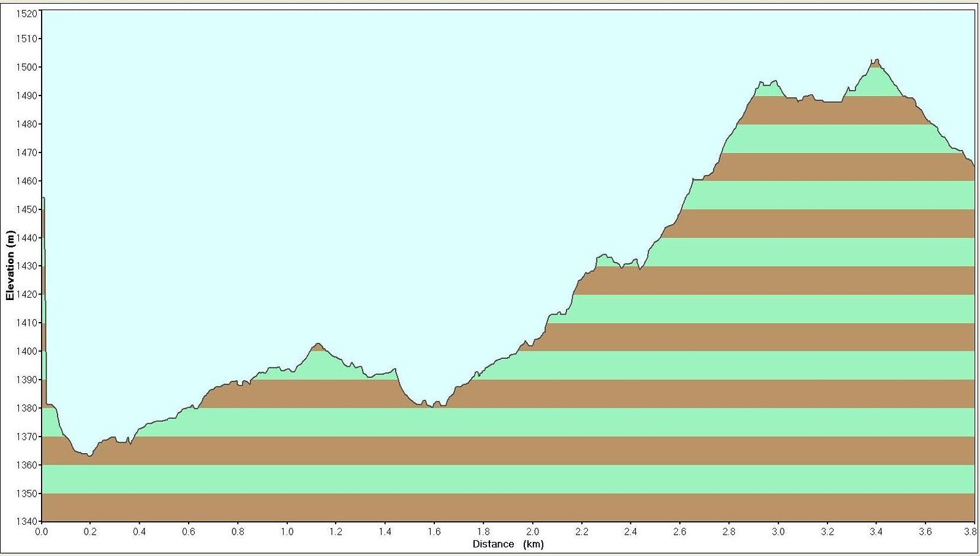Screen dimensions: 980x556
Task: Click the 0.2 distance axis label
Action: click(x=90, y=532)
